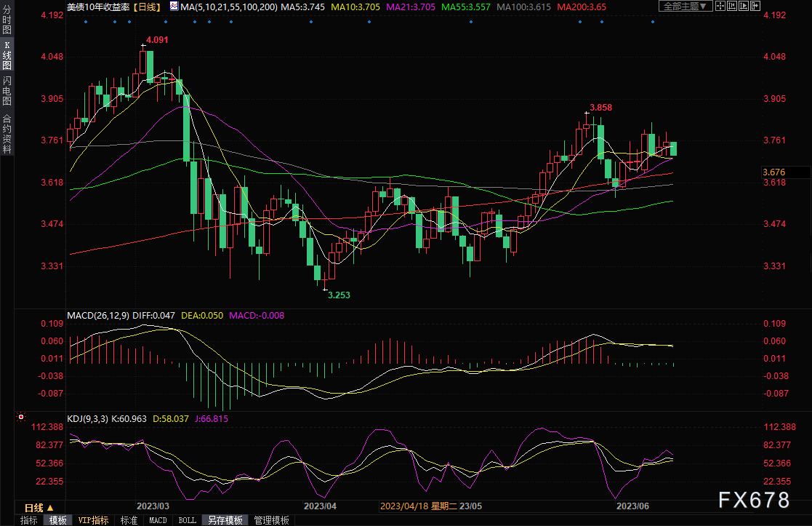Open VIP指标 tab
The image size is (812, 526).
point(94,520)
